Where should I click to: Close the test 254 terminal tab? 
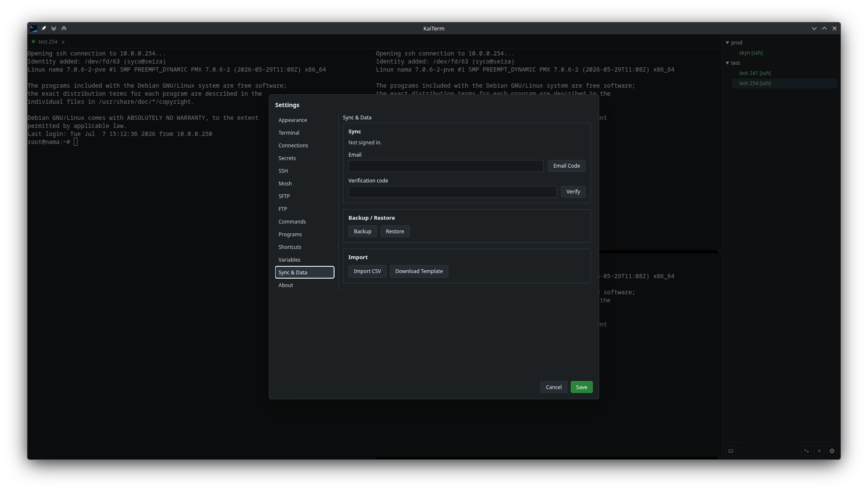coord(63,42)
